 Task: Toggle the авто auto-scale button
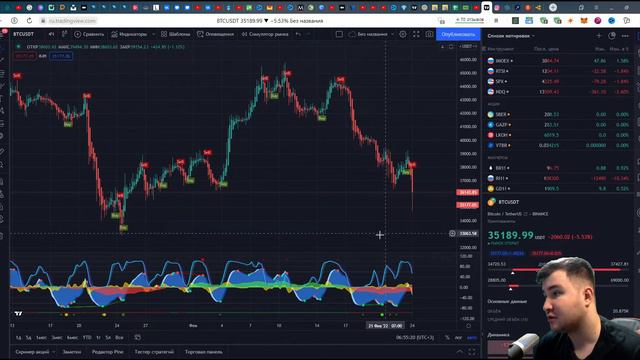(471, 338)
